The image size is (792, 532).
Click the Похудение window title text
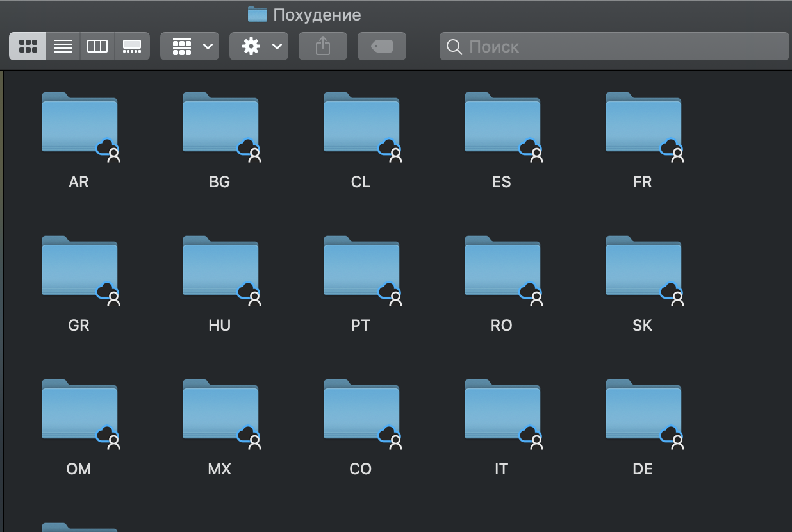[317, 15]
